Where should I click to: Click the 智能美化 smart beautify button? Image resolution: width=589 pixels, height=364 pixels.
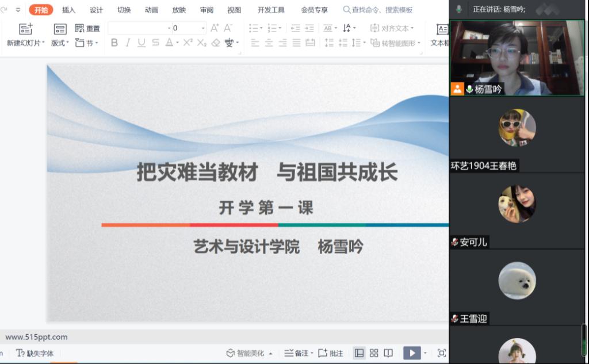pos(248,353)
